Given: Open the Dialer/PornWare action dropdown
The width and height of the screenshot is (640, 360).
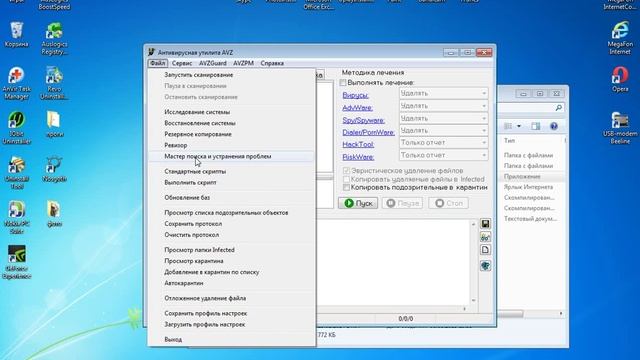Looking at the screenshot, I should click(443, 131).
